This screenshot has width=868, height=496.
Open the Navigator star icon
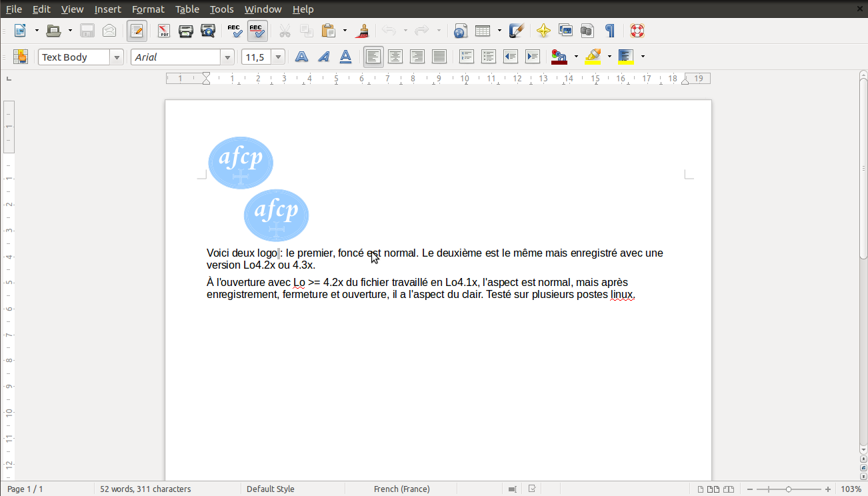pyautogui.click(x=543, y=31)
